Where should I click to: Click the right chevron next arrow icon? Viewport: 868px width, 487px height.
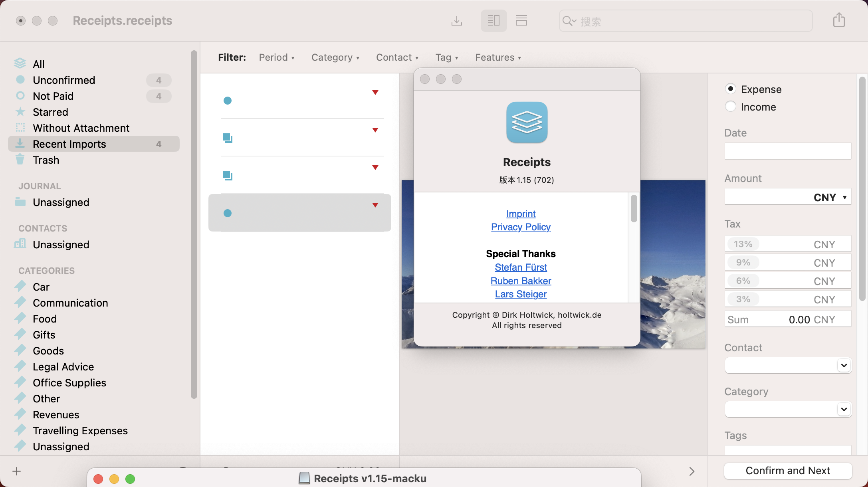692,471
